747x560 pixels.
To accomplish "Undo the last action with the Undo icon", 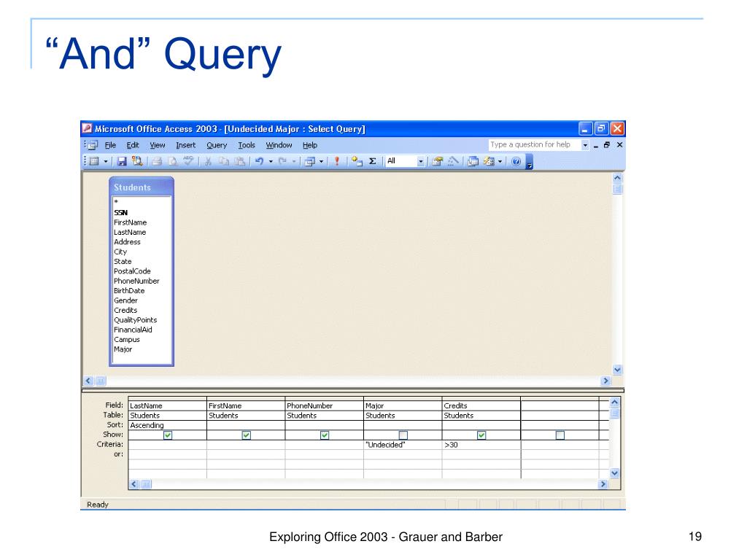I will [259, 161].
